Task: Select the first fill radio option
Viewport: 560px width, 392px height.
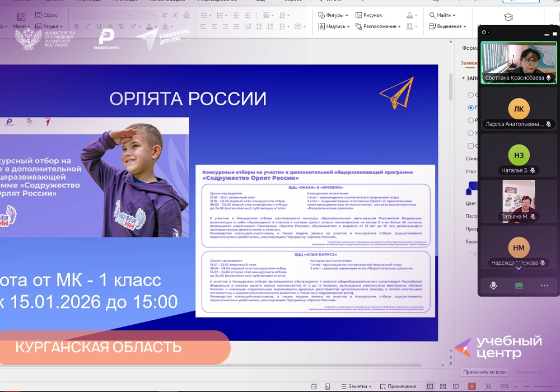Action: 470,95
